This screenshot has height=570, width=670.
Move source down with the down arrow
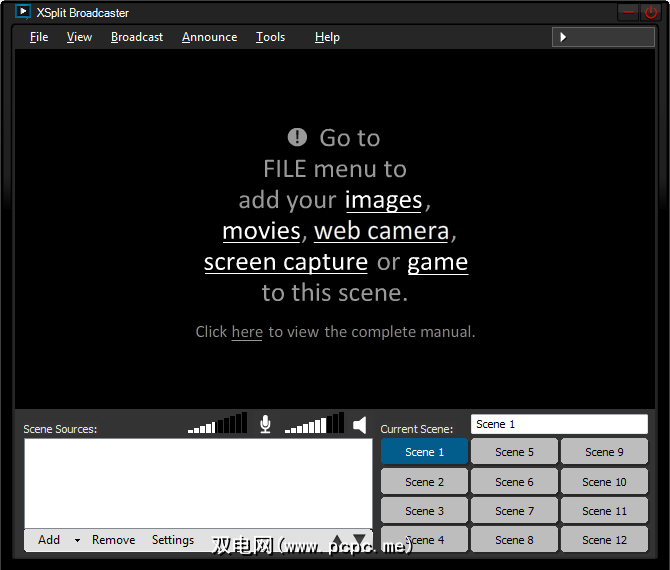pyautogui.click(x=359, y=540)
